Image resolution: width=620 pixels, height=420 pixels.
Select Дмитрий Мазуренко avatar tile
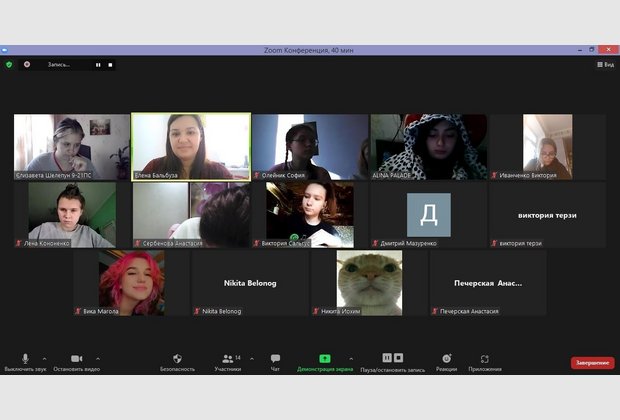tap(429, 215)
